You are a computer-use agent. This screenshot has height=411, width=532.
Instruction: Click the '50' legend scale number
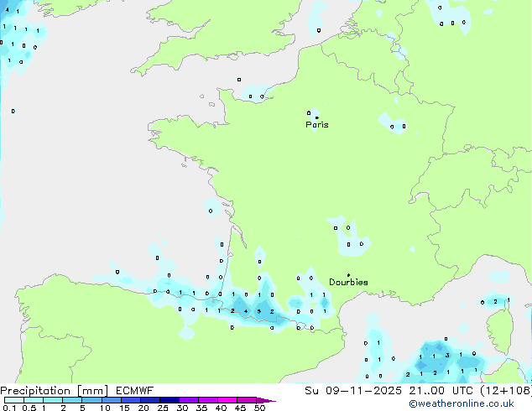click(259, 408)
